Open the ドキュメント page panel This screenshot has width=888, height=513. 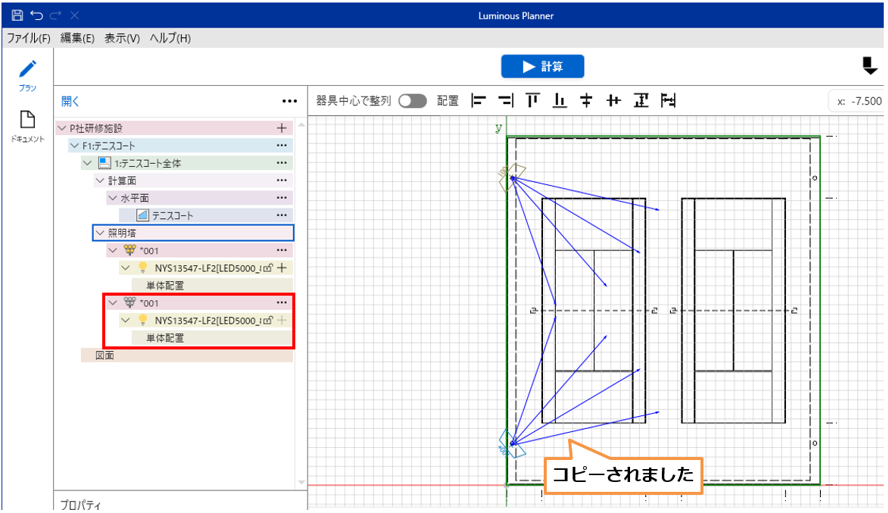(28, 126)
